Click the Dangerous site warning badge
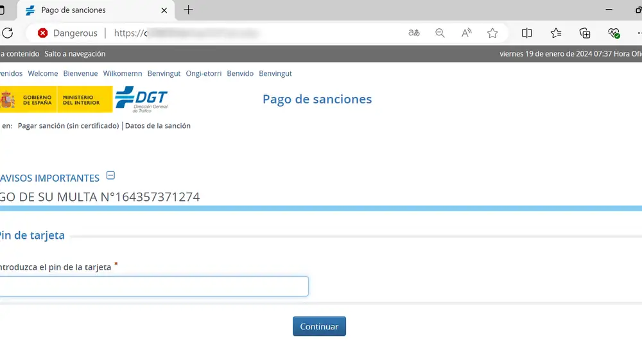 click(67, 33)
